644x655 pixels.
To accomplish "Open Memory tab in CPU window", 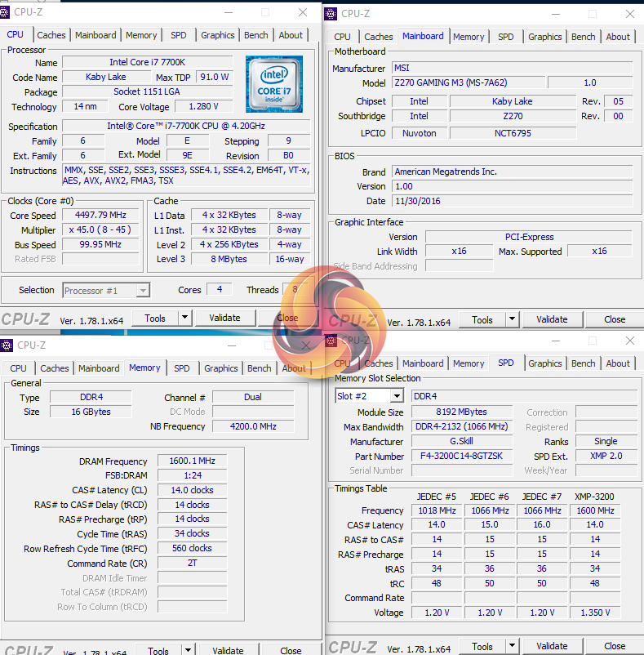I will point(141,35).
